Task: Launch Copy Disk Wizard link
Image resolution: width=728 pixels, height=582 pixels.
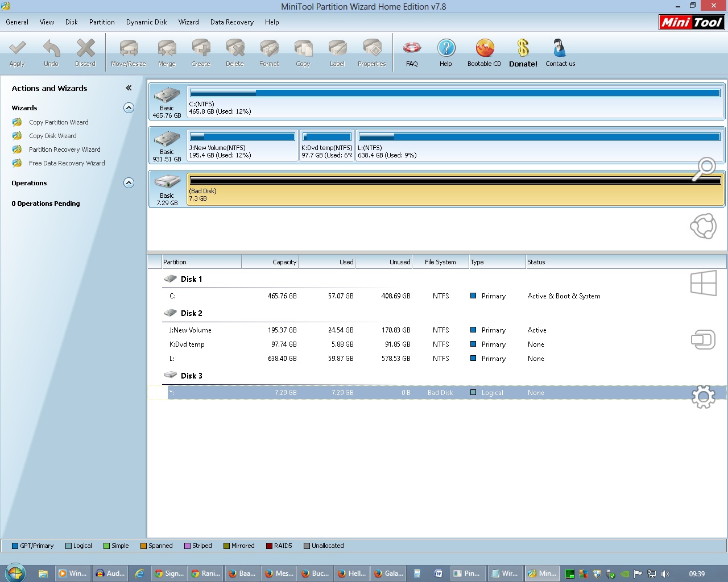Action: pos(53,136)
